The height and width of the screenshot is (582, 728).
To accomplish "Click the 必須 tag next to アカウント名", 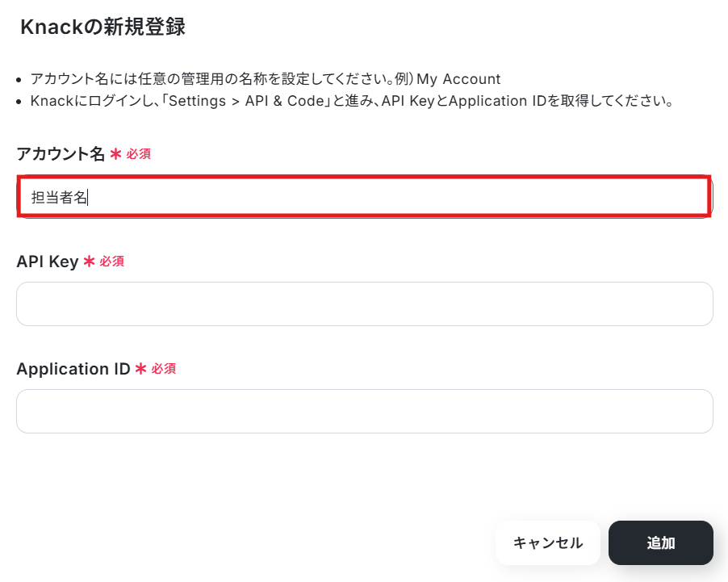I will [138, 153].
